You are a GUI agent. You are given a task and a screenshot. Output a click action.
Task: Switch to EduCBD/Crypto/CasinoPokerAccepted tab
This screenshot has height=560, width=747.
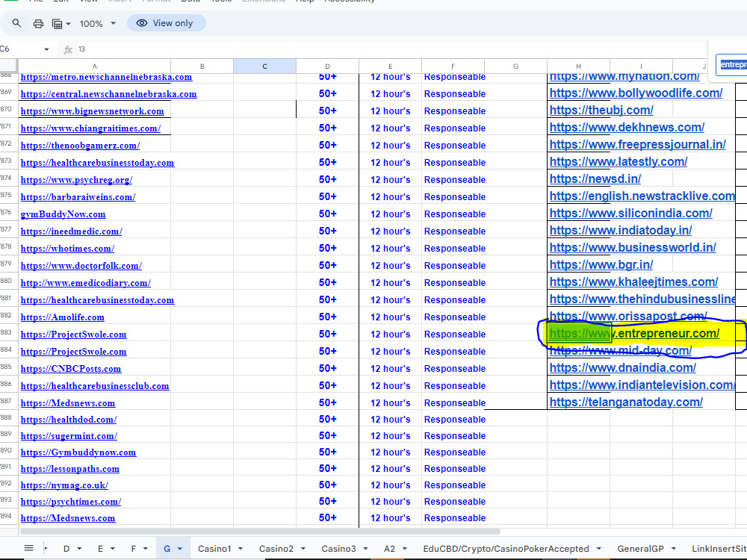tap(506, 549)
